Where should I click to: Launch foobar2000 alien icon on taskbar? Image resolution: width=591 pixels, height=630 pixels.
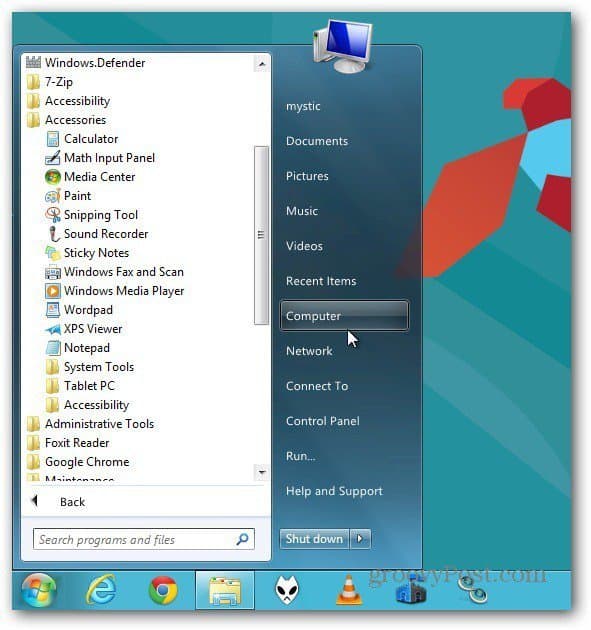pos(286,590)
